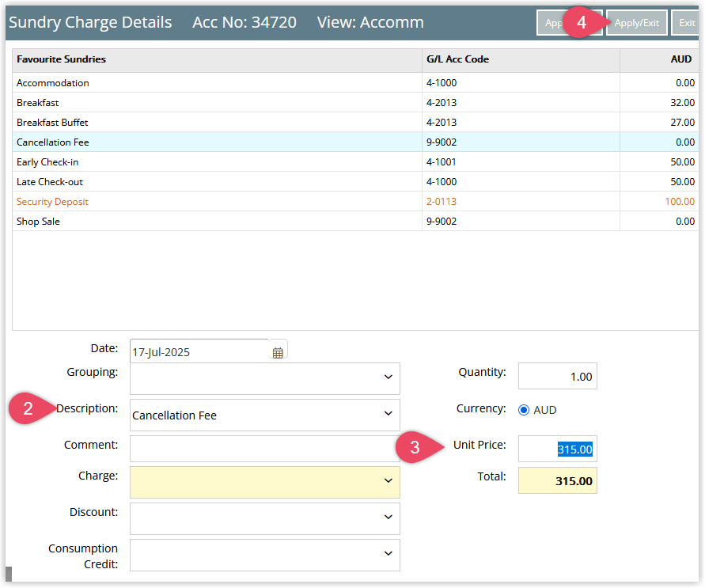Expand the Consumption Credit dropdown
The height and width of the screenshot is (588, 705).
(265, 555)
